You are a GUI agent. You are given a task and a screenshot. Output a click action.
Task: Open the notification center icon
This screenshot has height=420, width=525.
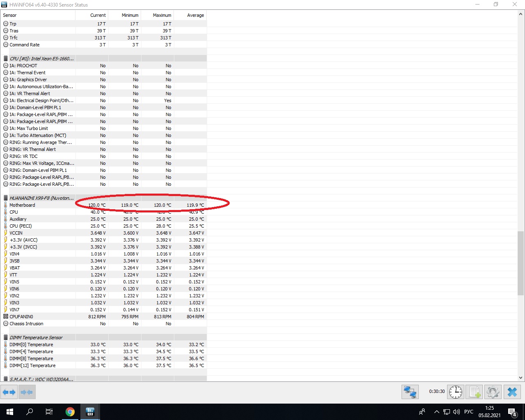pyautogui.click(x=512, y=412)
